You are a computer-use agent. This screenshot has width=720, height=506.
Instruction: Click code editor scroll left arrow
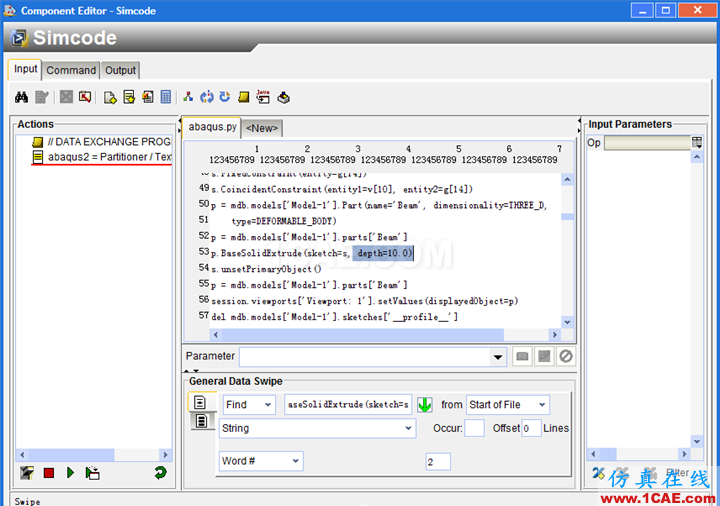[x=216, y=335]
